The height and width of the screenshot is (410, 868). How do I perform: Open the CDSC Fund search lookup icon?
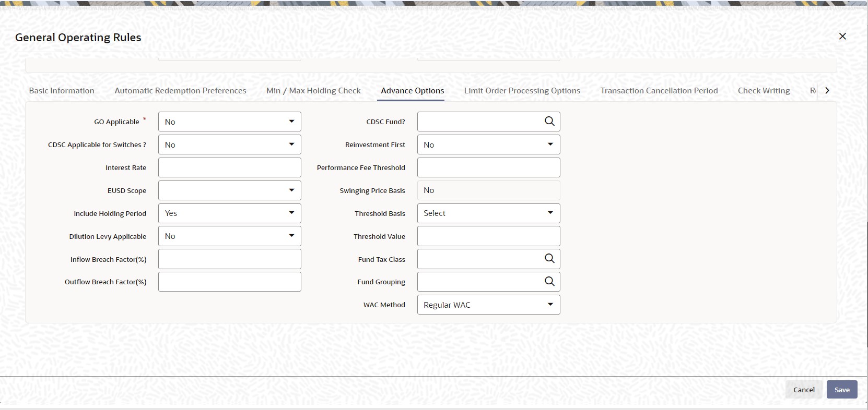point(549,122)
